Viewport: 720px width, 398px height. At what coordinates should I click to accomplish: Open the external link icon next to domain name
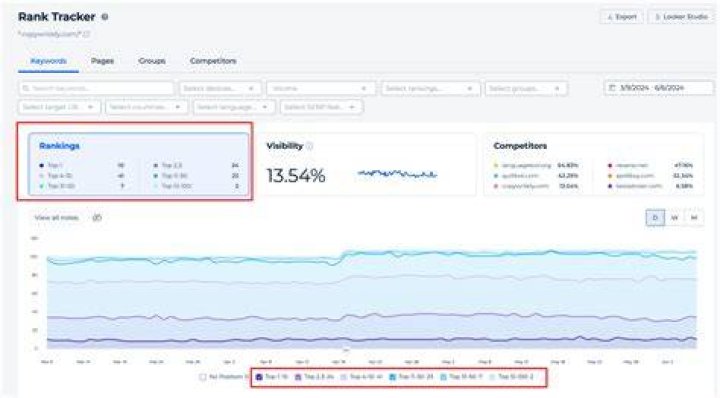(x=87, y=34)
